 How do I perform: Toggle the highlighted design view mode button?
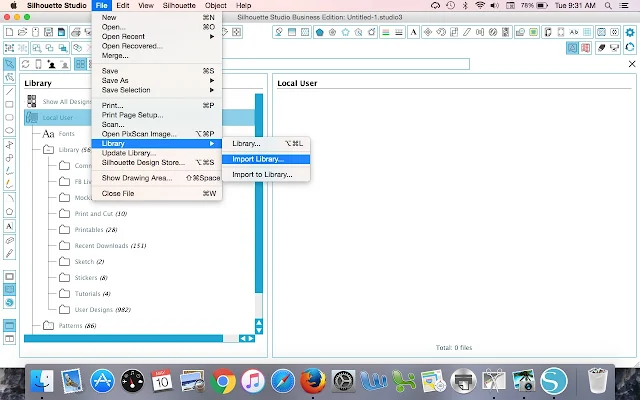[x=572, y=48]
